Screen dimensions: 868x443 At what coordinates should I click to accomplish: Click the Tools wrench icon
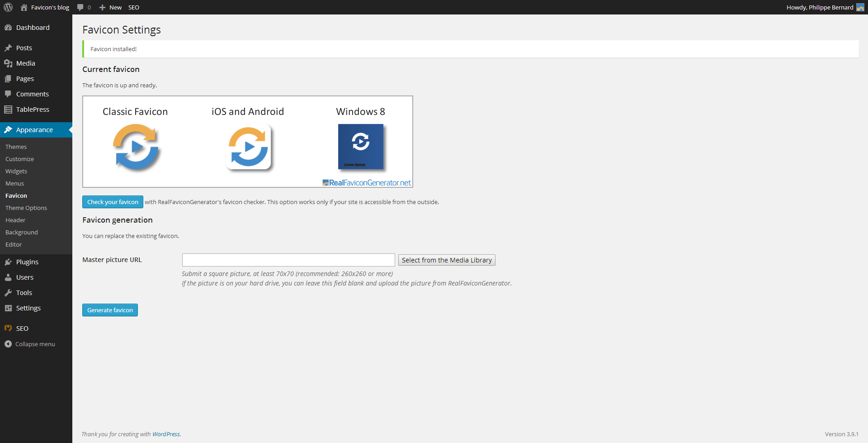coord(8,292)
